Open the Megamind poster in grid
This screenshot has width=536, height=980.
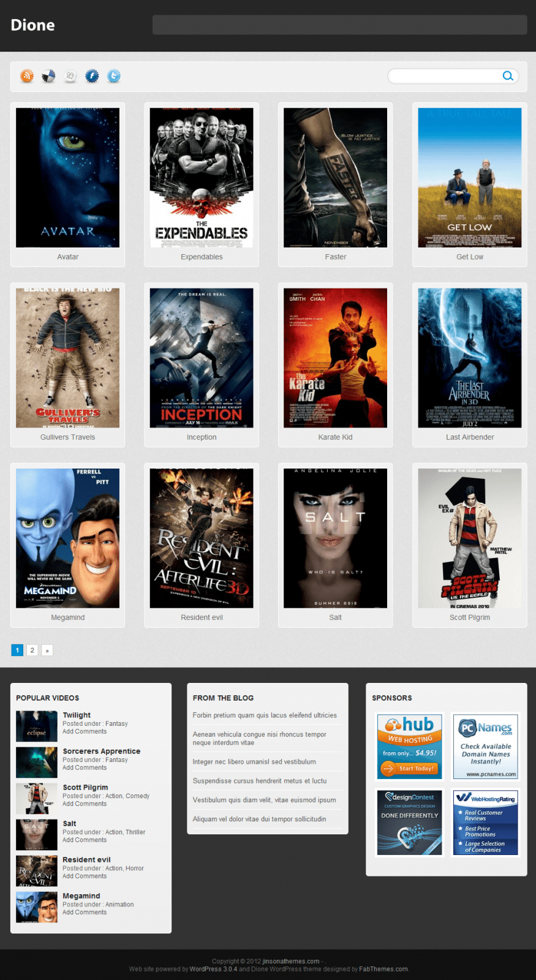point(67,538)
